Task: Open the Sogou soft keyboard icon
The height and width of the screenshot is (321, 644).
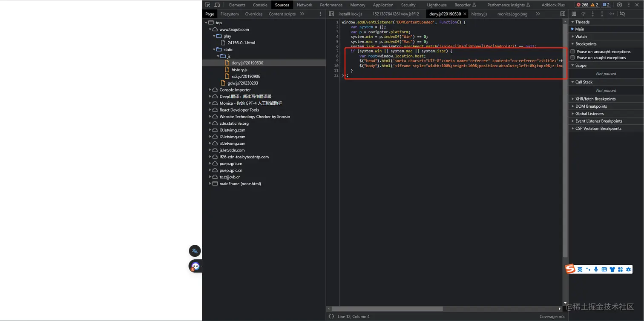Action: coord(604,269)
